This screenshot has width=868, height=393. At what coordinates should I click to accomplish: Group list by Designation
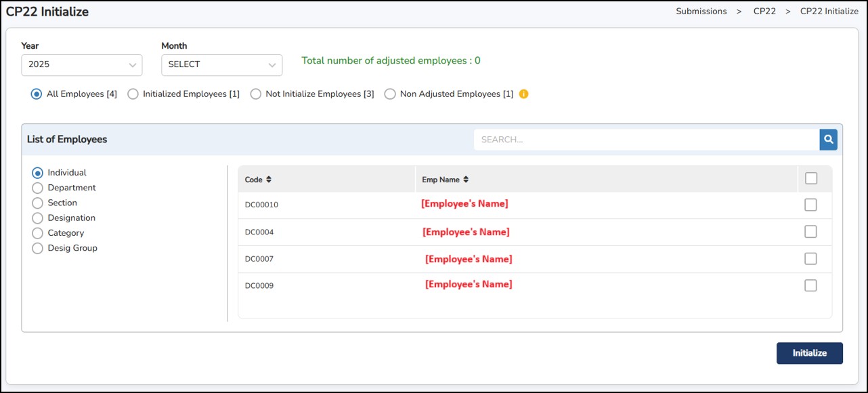click(x=38, y=218)
